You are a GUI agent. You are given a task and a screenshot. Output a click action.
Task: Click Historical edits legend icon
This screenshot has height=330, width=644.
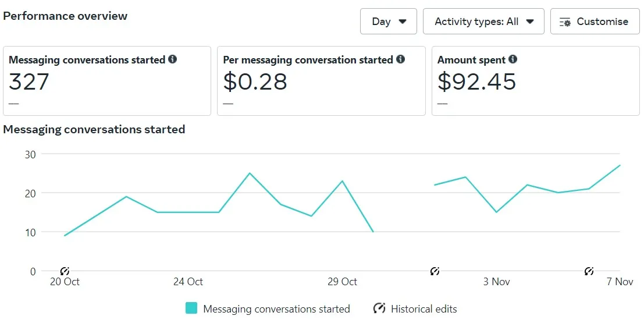[x=379, y=308]
